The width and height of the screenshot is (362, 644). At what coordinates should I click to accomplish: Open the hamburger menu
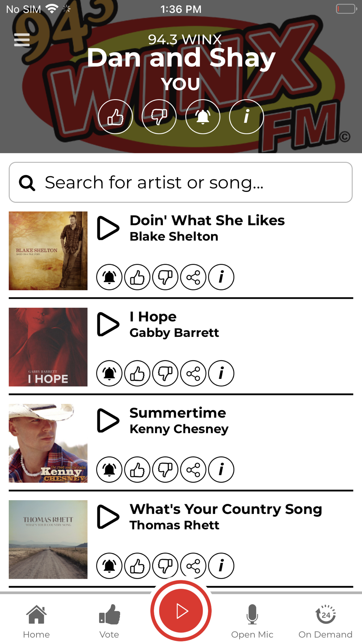[22, 40]
